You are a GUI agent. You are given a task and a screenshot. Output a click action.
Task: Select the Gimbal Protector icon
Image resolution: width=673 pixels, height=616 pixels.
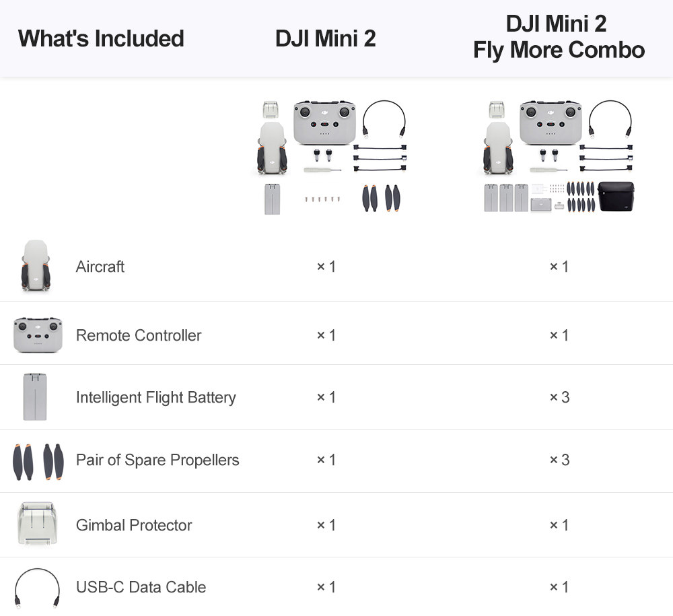pyautogui.click(x=36, y=524)
